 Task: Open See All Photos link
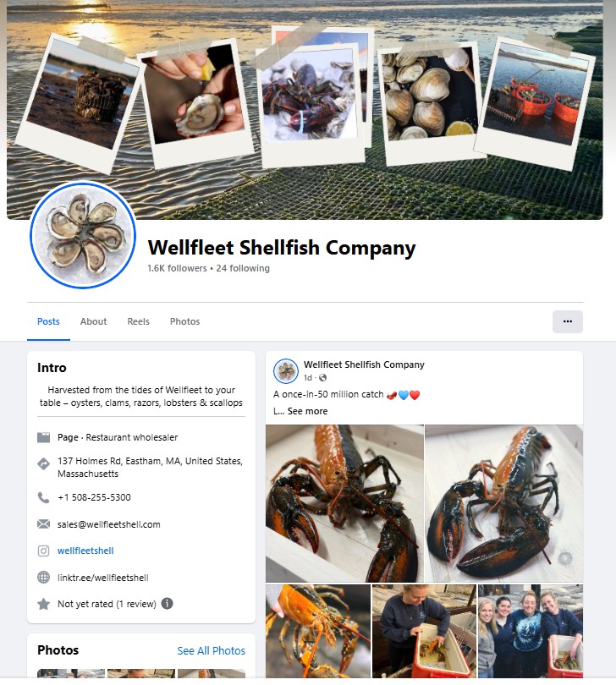(x=212, y=650)
